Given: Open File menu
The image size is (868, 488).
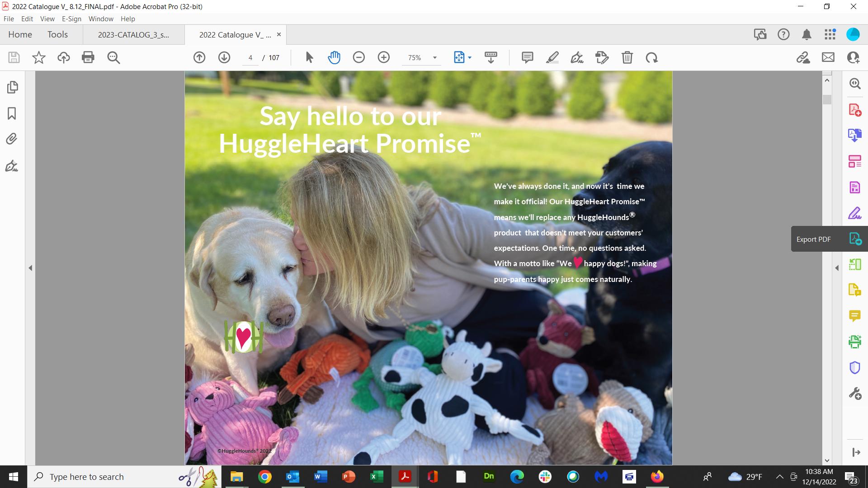Looking at the screenshot, I should click(9, 19).
